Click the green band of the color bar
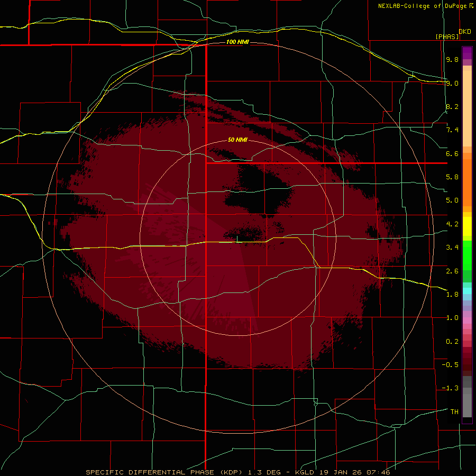 [x=467, y=255]
